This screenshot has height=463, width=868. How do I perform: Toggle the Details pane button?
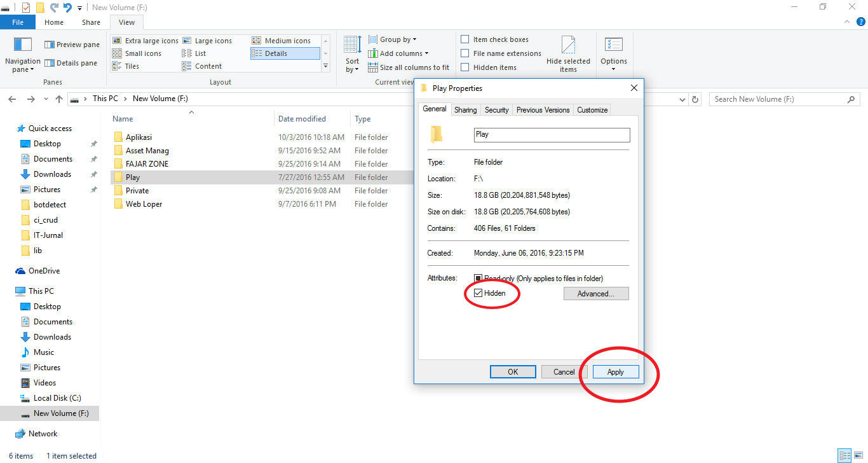click(71, 63)
